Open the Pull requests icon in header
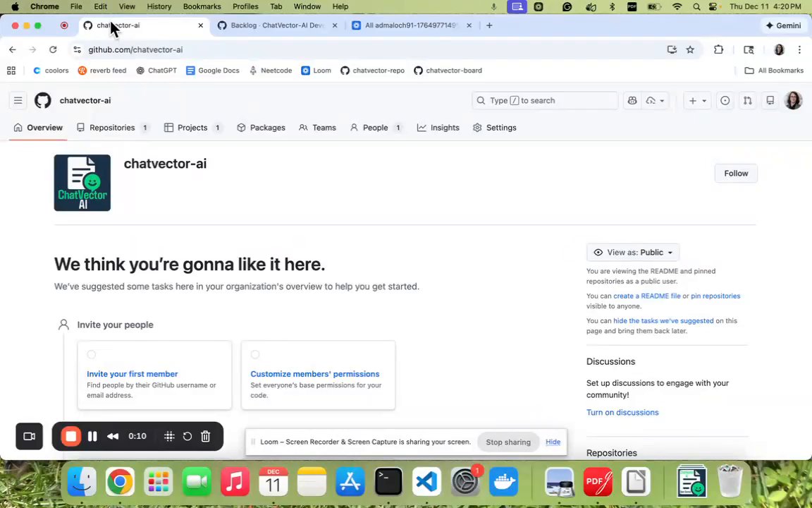Screen dimensions: 812x508 748,101
